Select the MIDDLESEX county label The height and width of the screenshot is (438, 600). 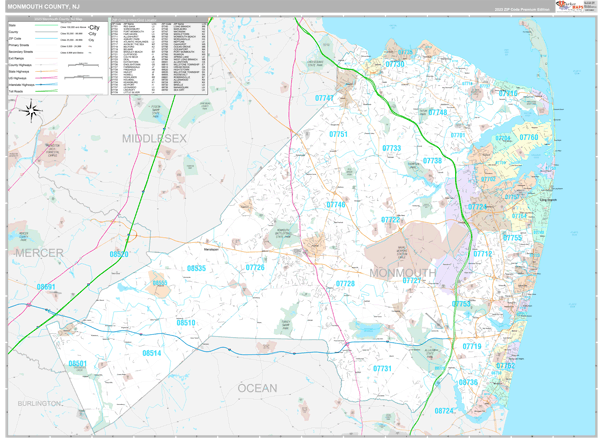point(156,137)
